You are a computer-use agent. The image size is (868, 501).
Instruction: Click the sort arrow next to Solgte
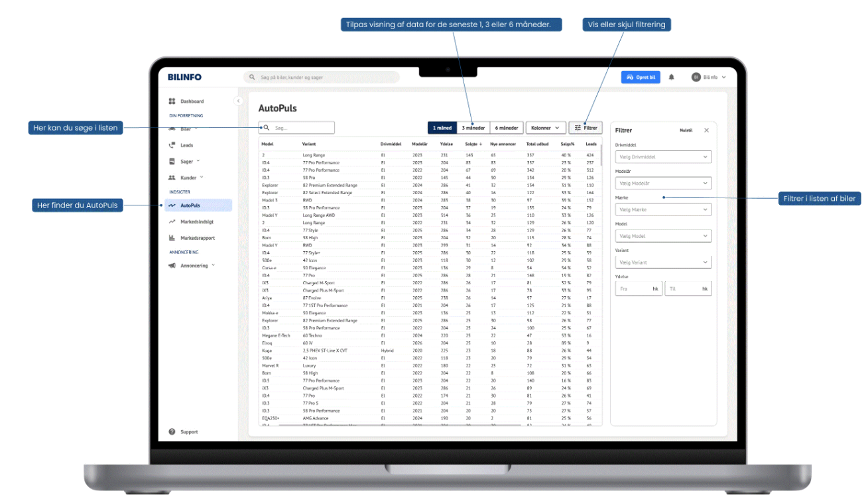point(480,144)
